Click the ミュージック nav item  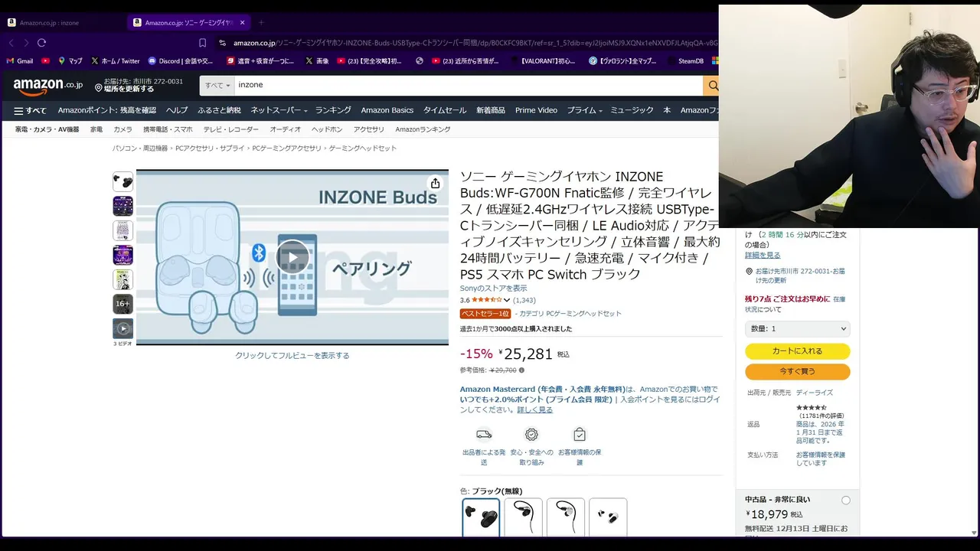(x=632, y=110)
